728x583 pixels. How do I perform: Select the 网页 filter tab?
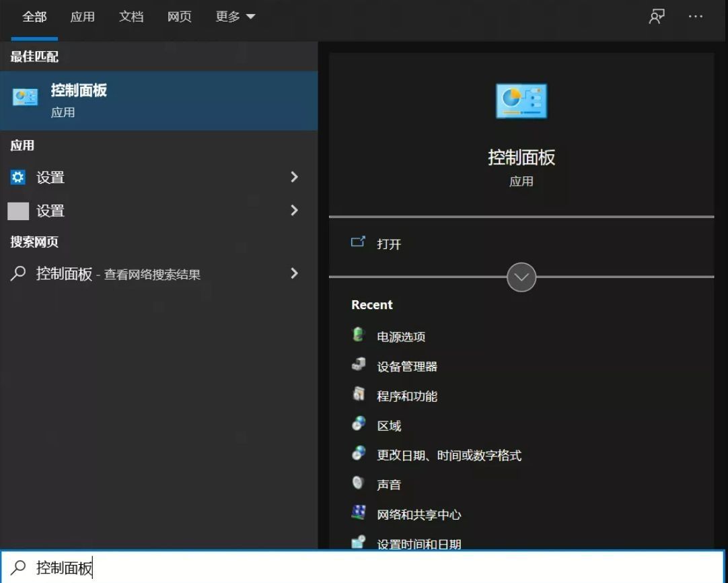click(x=179, y=17)
